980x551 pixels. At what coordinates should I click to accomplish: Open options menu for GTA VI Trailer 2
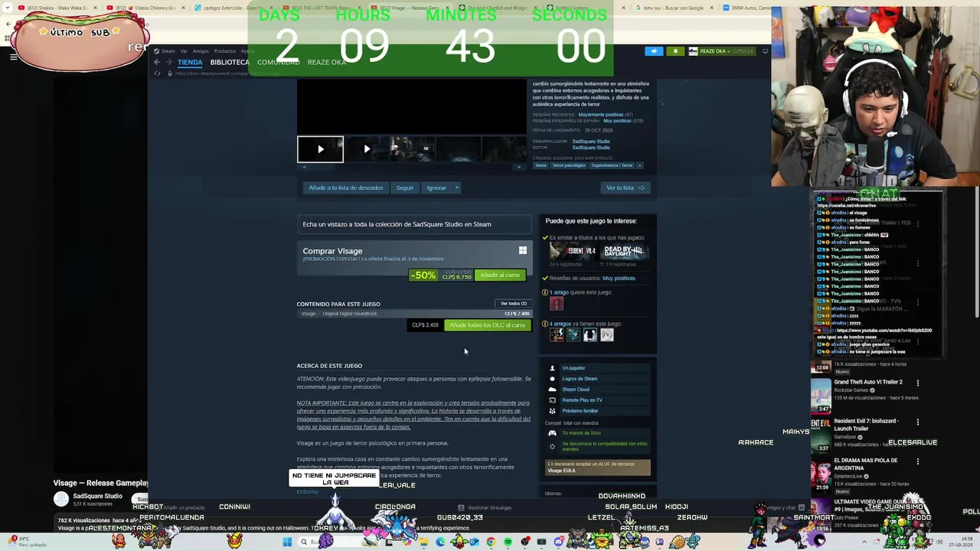coord(918,383)
